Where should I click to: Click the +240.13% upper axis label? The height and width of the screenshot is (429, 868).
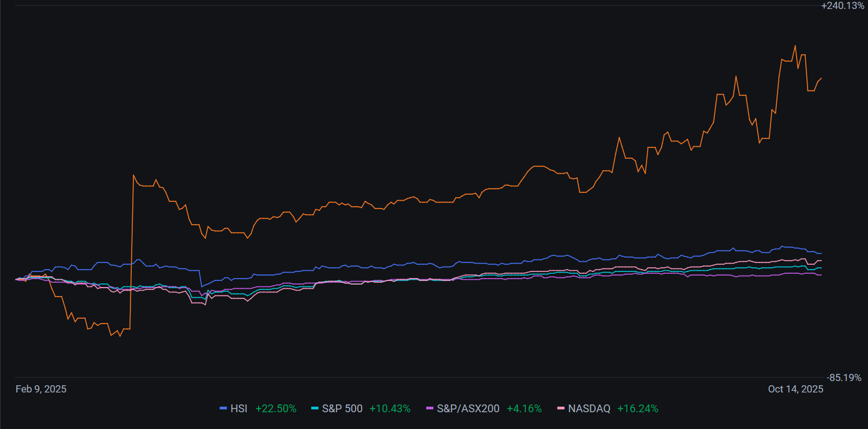[842, 5]
